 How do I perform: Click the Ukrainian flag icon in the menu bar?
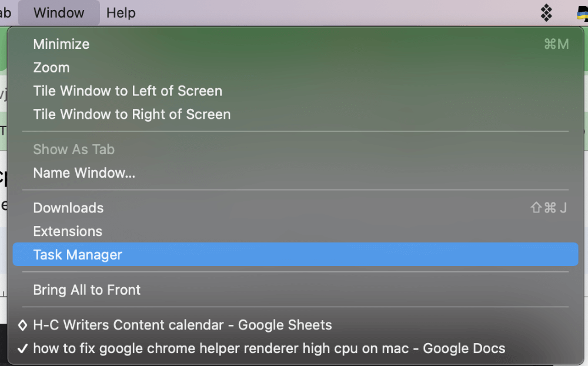click(x=583, y=13)
